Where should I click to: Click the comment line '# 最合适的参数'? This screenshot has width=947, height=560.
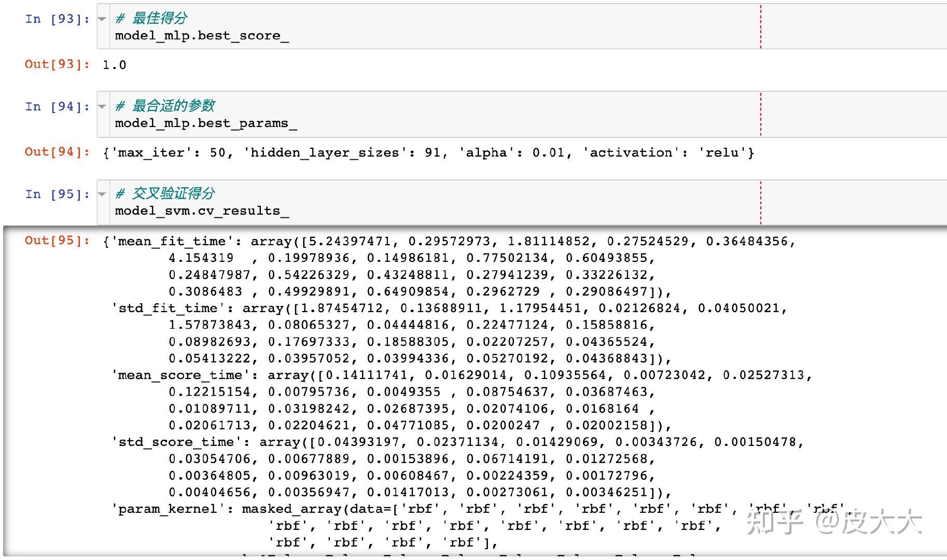pos(165,106)
